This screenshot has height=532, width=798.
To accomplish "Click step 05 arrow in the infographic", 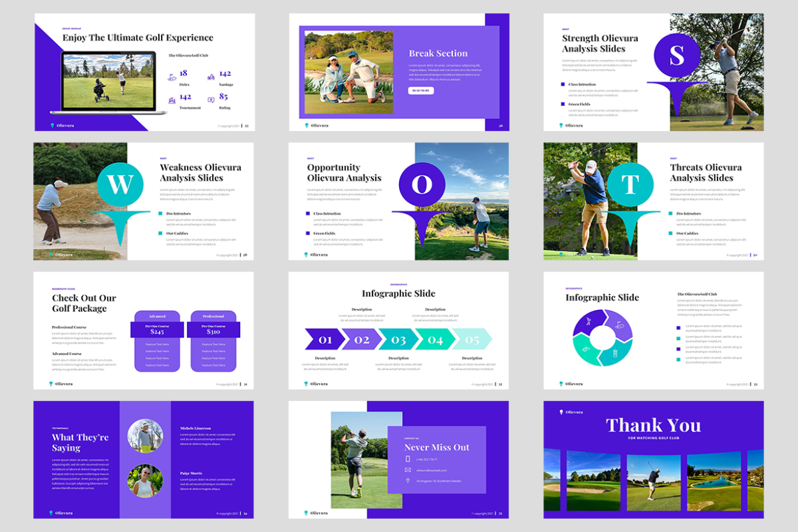I will coord(472,339).
